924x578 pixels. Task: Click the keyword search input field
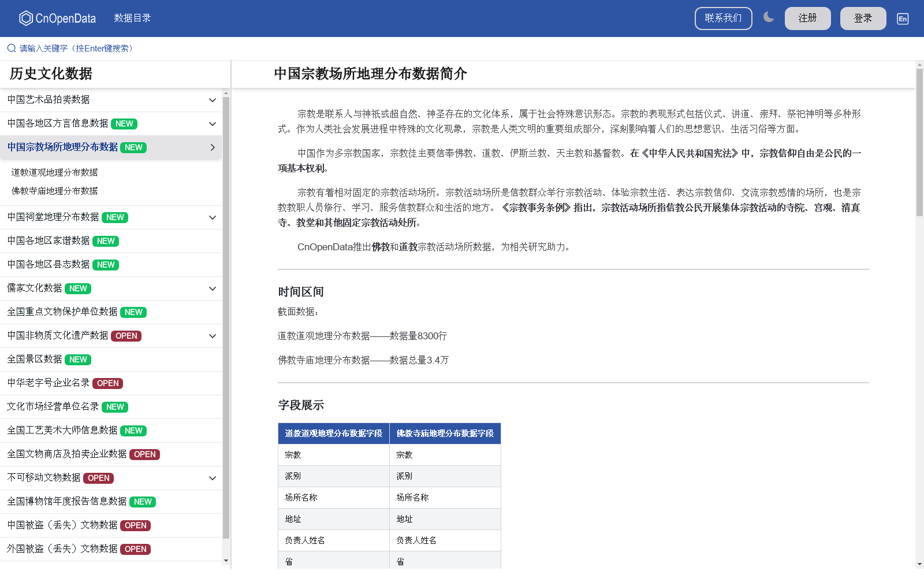75,48
